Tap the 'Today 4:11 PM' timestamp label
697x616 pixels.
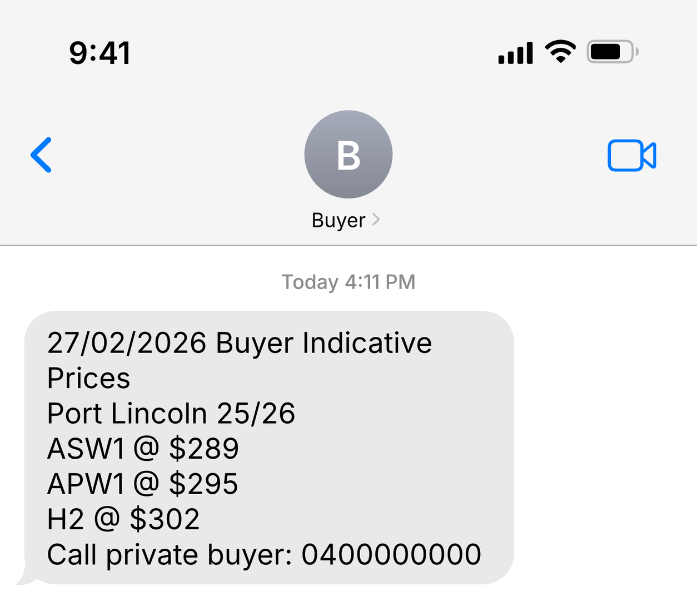pyautogui.click(x=348, y=282)
